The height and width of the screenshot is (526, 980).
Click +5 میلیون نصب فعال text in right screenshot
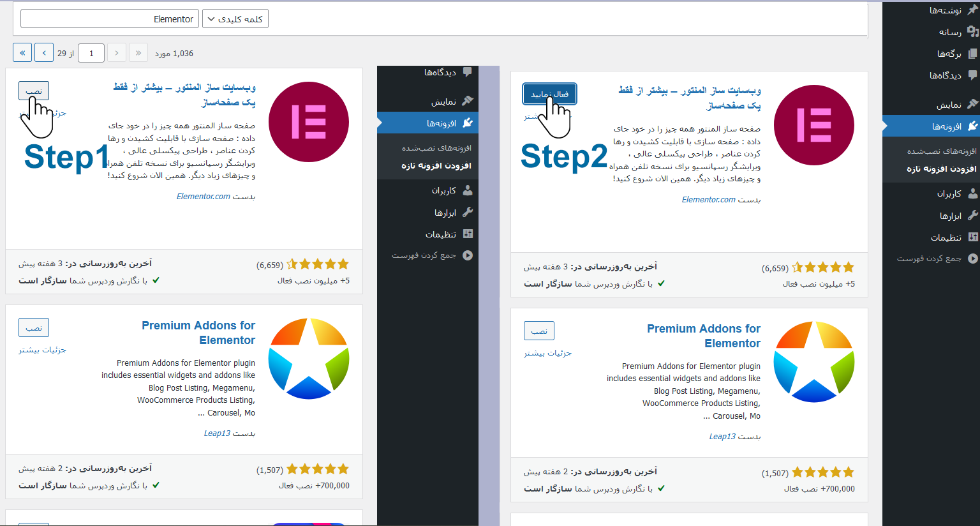coord(819,284)
